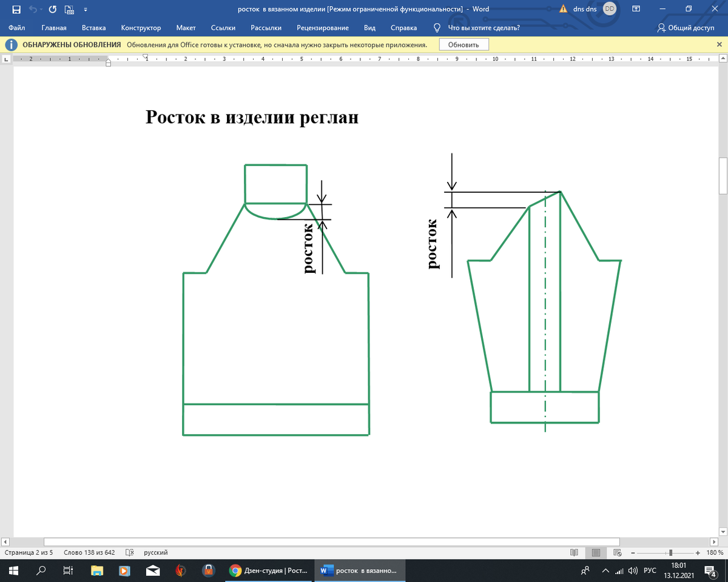Click the proofing check icon in status bar

[x=129, y=553]
